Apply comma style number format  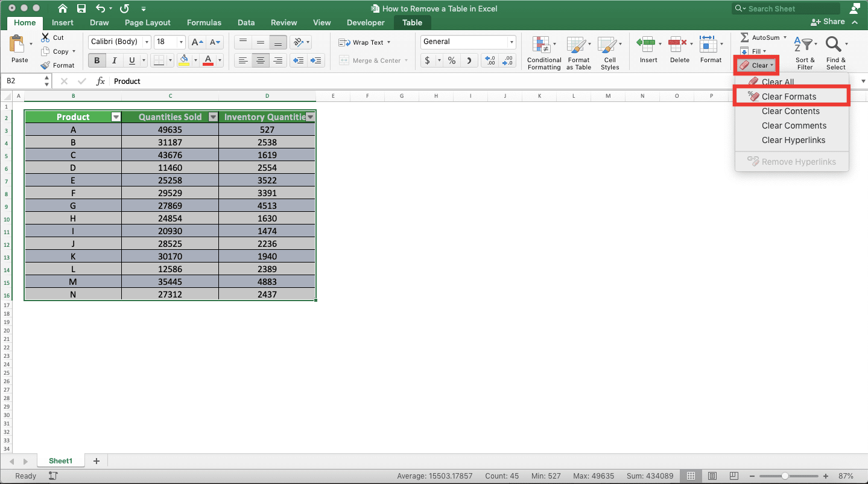coord(469,60)
